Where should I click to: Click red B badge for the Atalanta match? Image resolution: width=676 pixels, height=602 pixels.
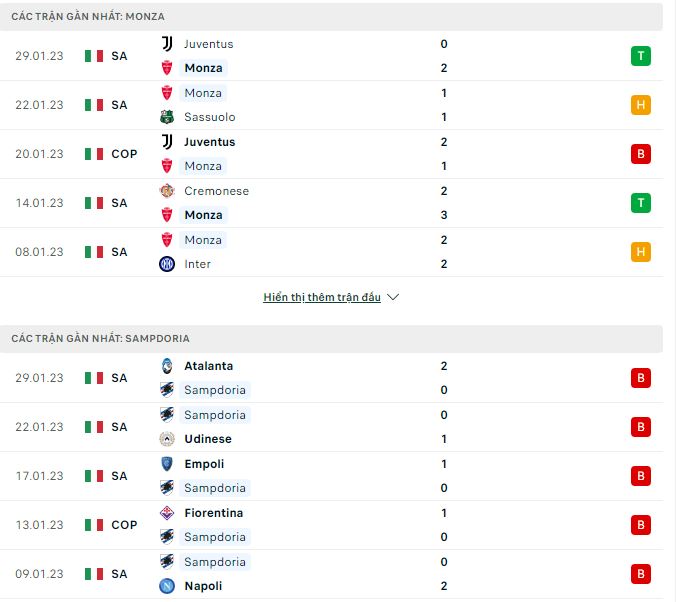click(x=641, y=378)
